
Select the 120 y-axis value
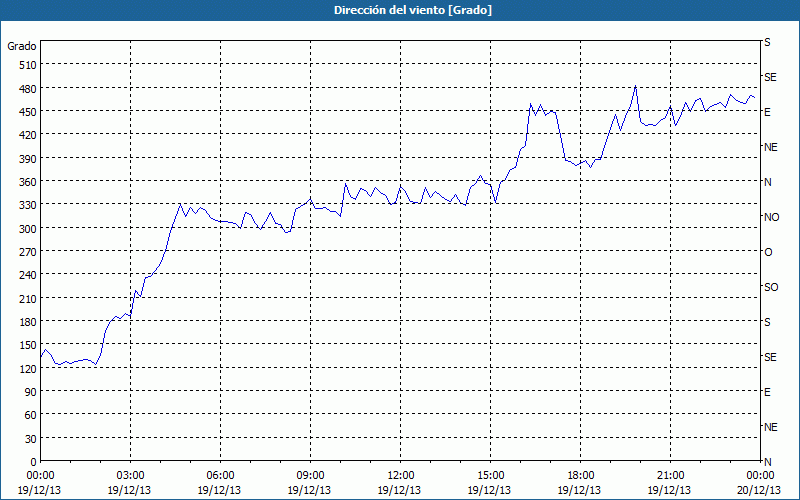click(x=28, y=369)
